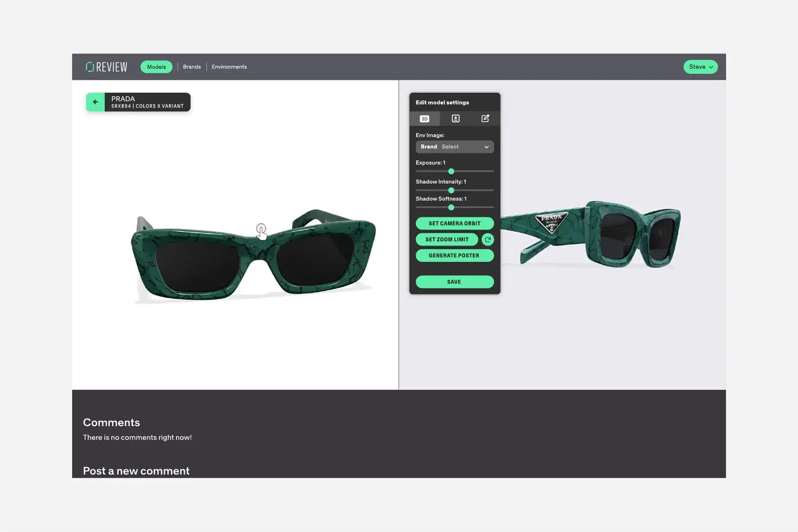
Task: Switch to the Environments tab
Action: click(x=229, y=67)
